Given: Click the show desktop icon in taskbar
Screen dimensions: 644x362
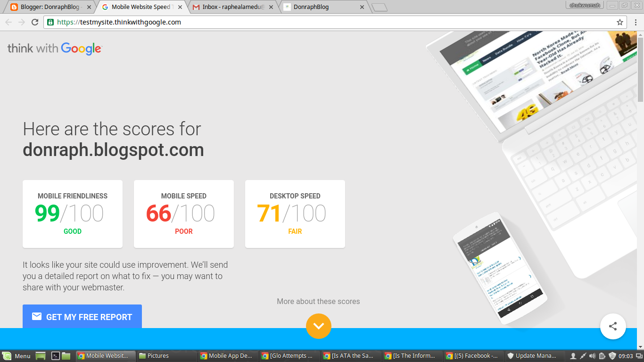Looking at the screenshot, I should [41, 356].
